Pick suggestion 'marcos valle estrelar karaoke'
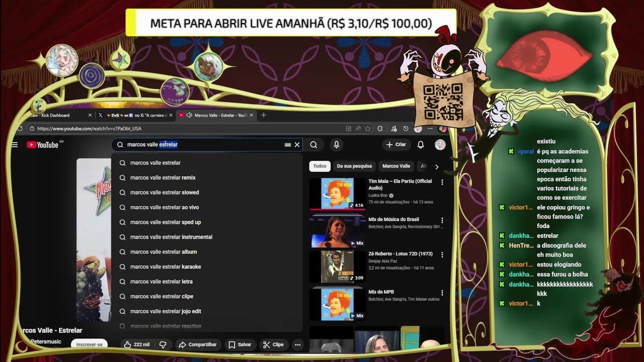644x362 pixels. (207, 266)
